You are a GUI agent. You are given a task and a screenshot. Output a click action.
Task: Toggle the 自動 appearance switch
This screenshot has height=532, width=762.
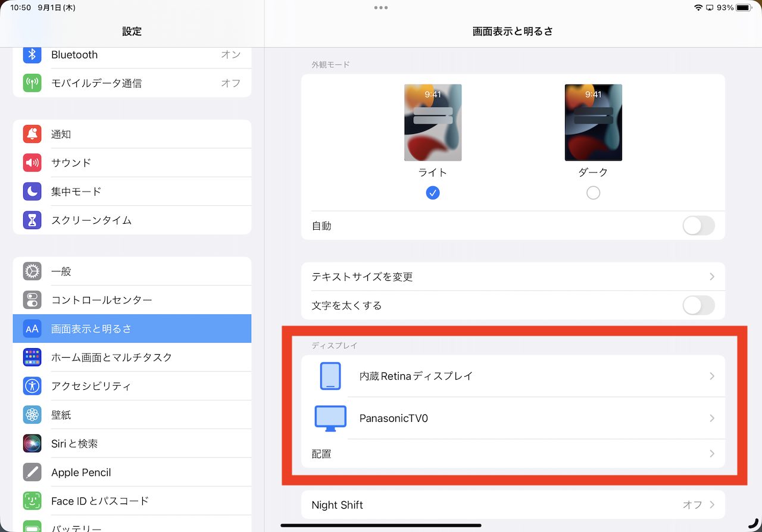click(698, 226)
